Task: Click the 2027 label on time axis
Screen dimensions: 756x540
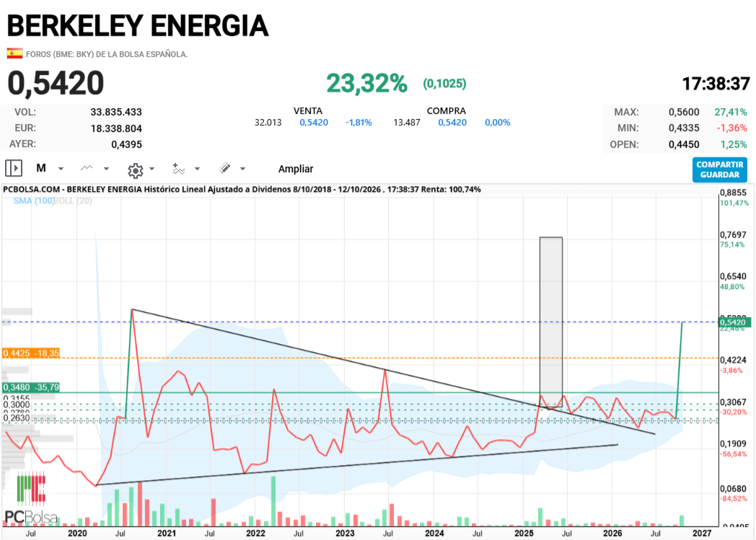Action: 701,534
